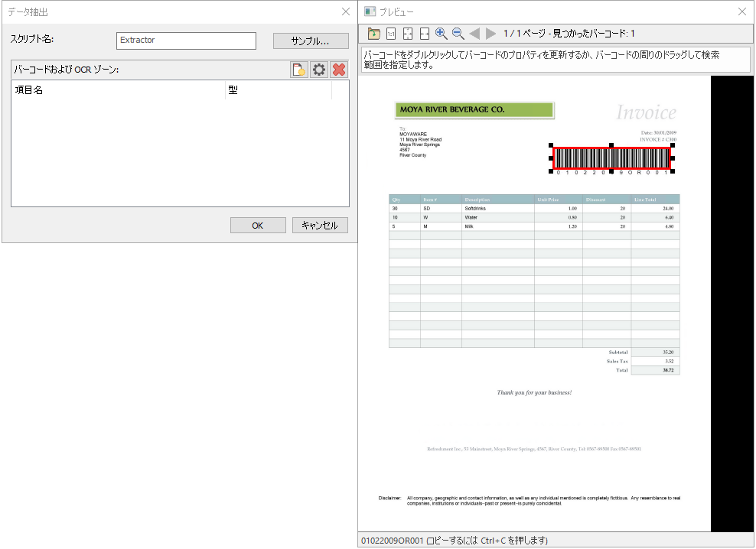Click the Subtotal value 35.20
The width and height of the screenshot is (756, 549).
pyautogui.click(x=668, y=352)
